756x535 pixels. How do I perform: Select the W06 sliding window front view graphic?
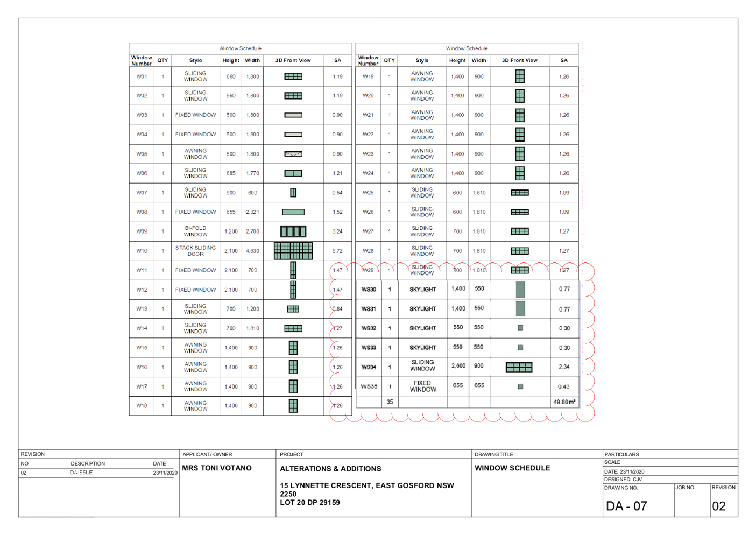point(293,173)
